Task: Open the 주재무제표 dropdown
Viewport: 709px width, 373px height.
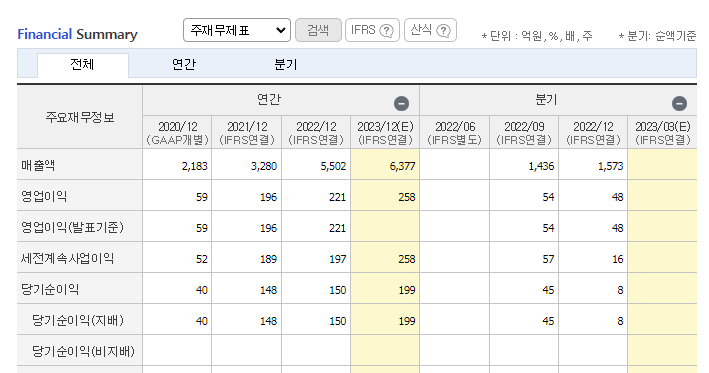Action: [236, 30]
